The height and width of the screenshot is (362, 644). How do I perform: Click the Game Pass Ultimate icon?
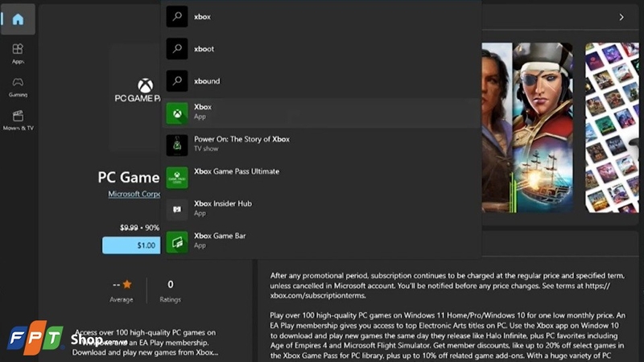[177, 178]
